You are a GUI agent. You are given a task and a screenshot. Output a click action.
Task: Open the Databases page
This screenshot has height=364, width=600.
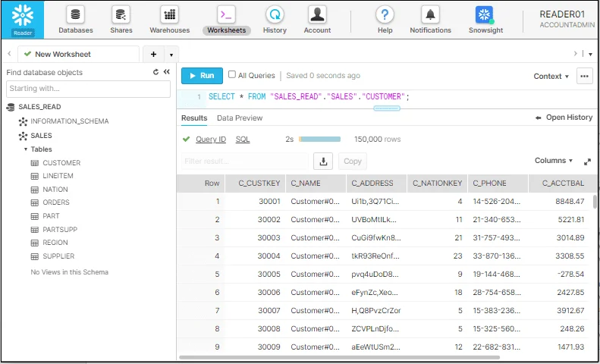coord(75,20)
